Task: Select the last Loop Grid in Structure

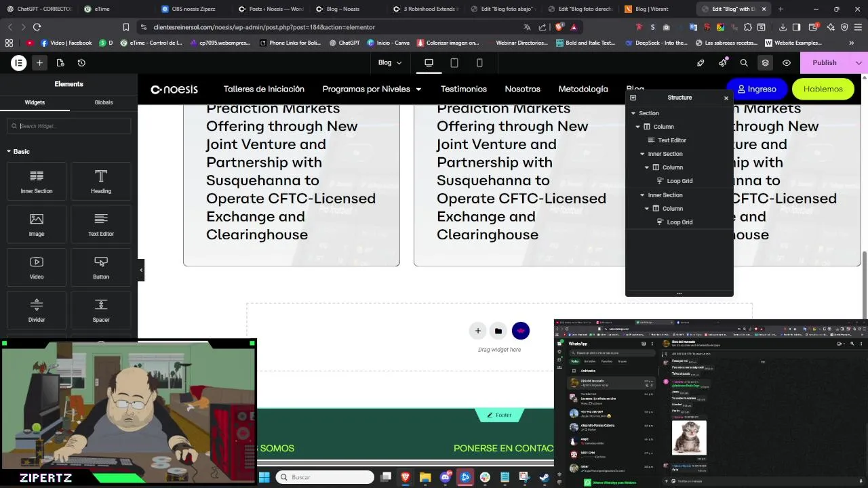Action: click(x=679, y=222)
